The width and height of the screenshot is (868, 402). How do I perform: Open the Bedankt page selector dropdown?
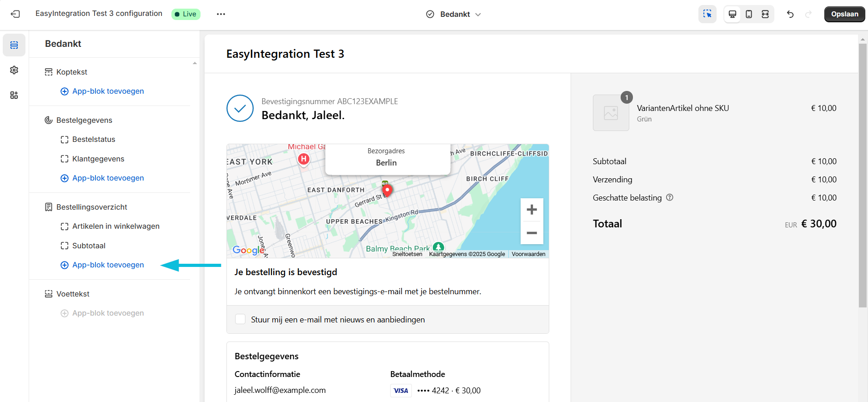tap(453, 14)
